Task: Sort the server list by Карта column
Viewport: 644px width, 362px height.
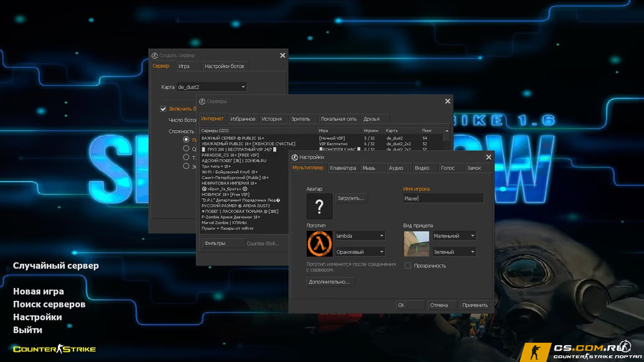Action: (403, 131)
